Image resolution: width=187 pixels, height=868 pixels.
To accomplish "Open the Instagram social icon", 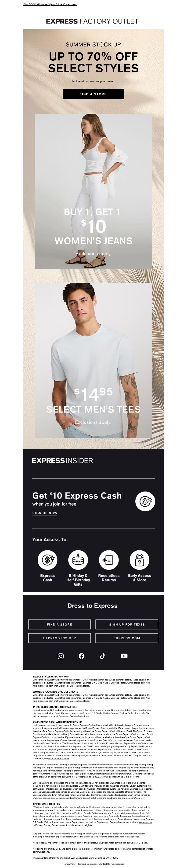I will 61,656.
